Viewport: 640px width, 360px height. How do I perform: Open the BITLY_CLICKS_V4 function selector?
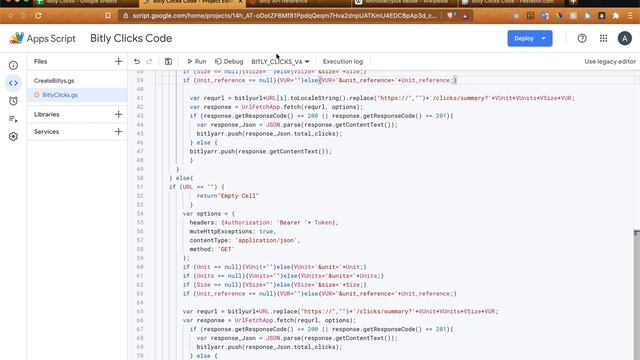point(280,62)
